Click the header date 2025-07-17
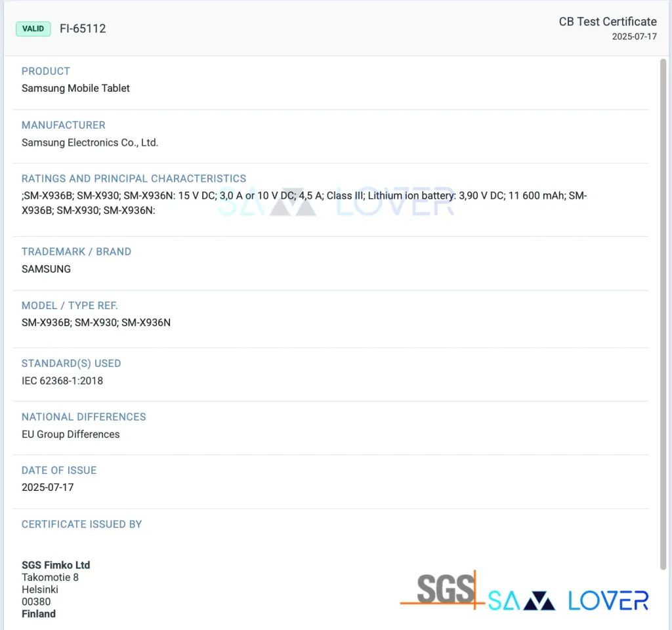672x630 pixels. tap(635, 37)
